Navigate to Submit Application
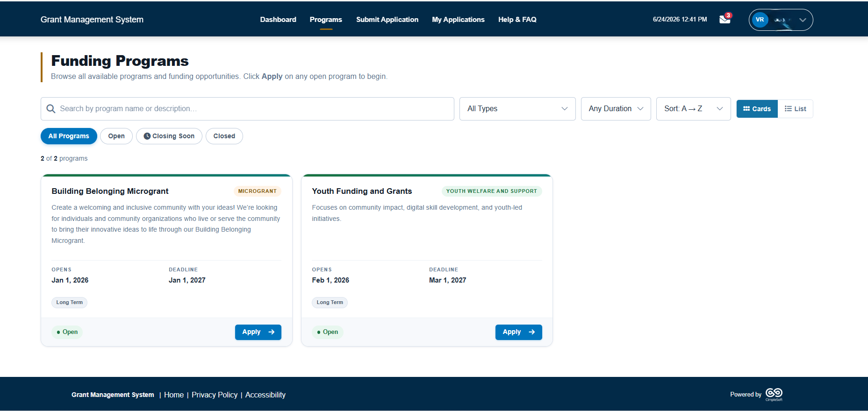 [x=387, y=20]
